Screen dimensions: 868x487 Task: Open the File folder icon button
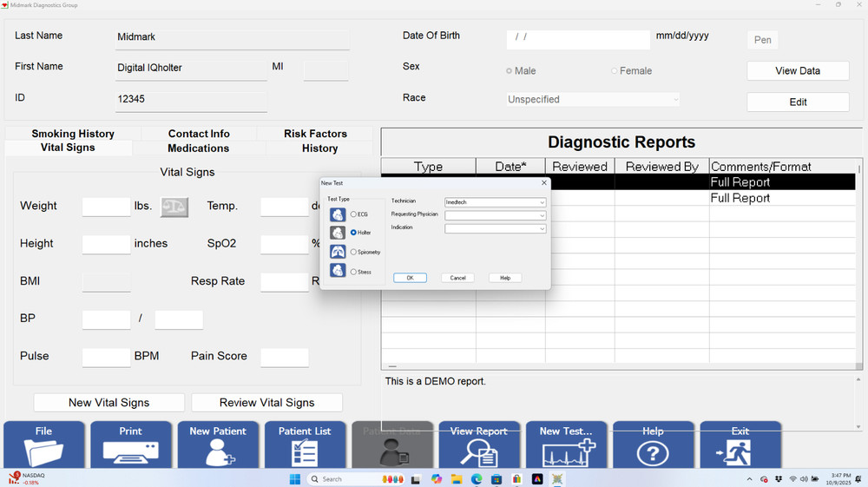(x=43, y=445)
